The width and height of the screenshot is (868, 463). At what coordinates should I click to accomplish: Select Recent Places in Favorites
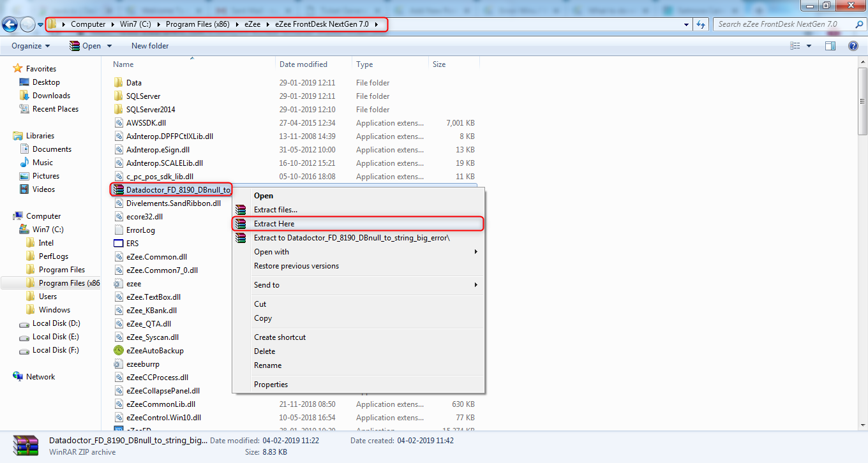[56, 109]
